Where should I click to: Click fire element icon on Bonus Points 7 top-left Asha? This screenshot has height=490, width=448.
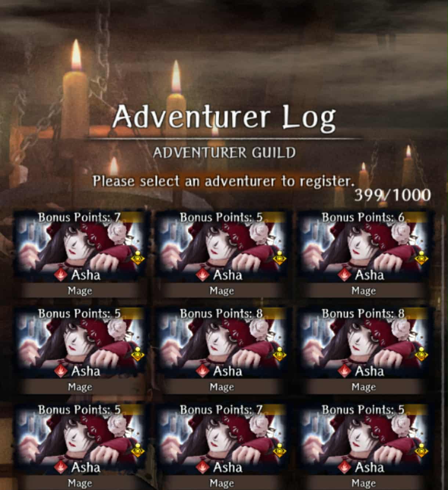[61, 275]
